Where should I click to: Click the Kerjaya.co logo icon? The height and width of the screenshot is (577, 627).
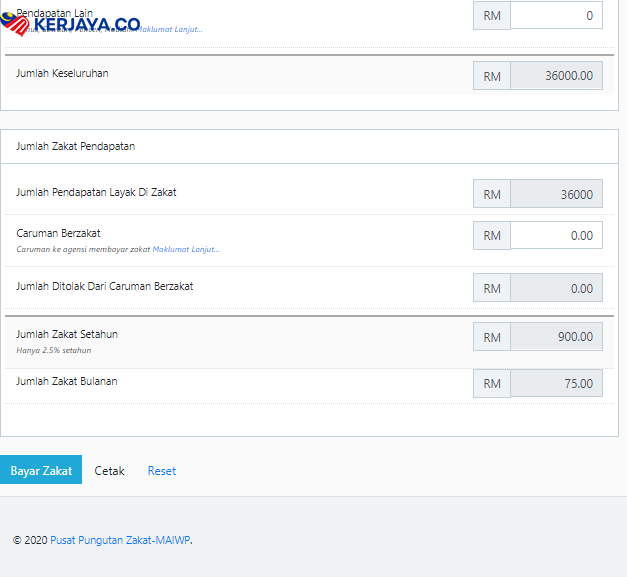tap(15, 24)
